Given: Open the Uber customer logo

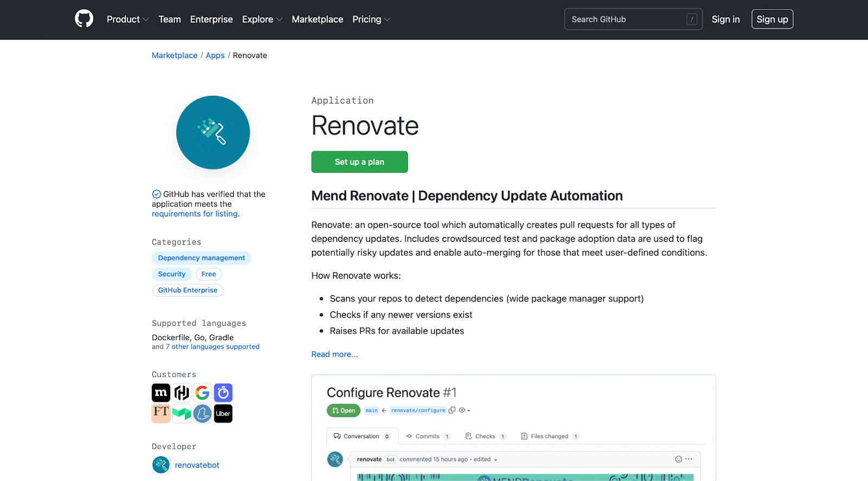Looking at the screenshot, I should tap(223, 413).
